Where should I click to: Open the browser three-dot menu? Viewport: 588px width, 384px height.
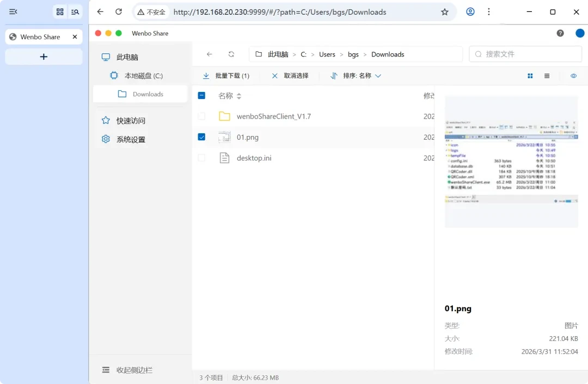click(488, 12)
